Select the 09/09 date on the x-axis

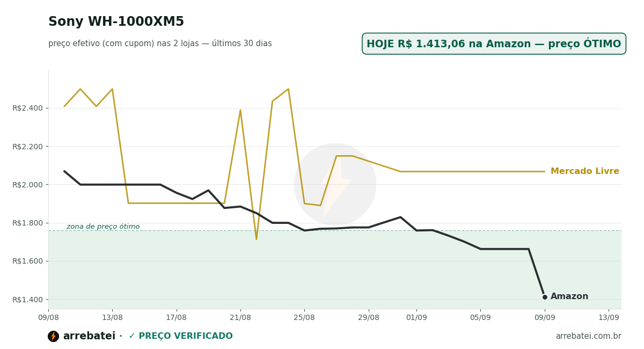pos(545,317)
